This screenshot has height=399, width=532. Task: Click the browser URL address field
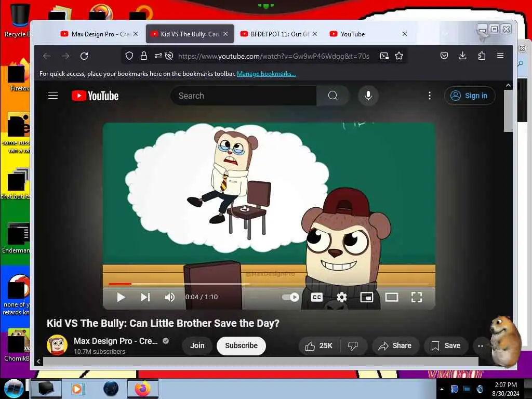[x=273, y=56]
